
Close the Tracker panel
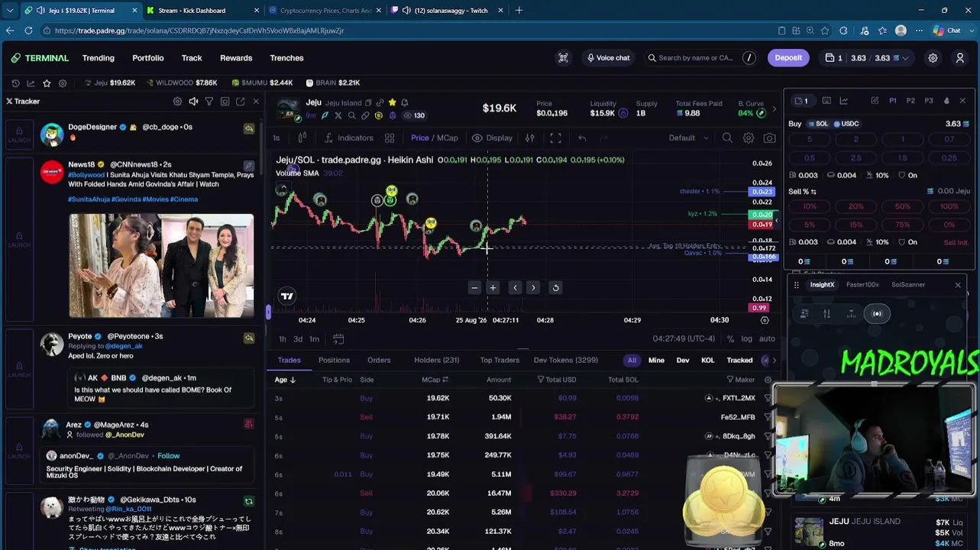coord(256,102)
